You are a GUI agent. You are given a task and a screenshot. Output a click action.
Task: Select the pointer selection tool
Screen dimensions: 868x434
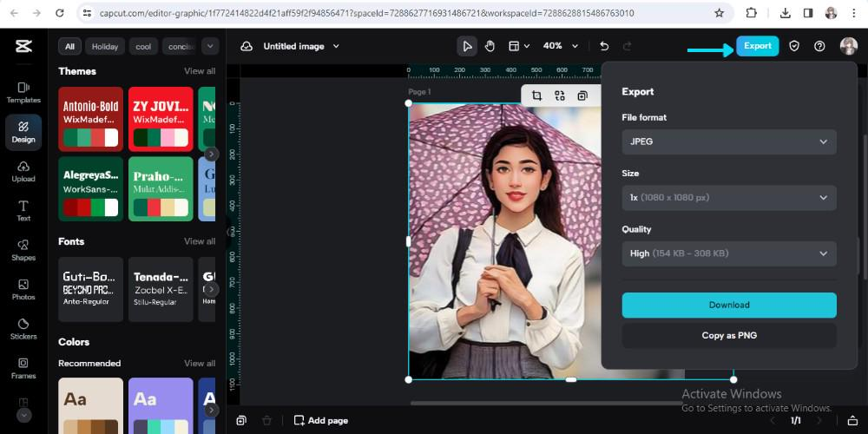click(x=467, y=46)
